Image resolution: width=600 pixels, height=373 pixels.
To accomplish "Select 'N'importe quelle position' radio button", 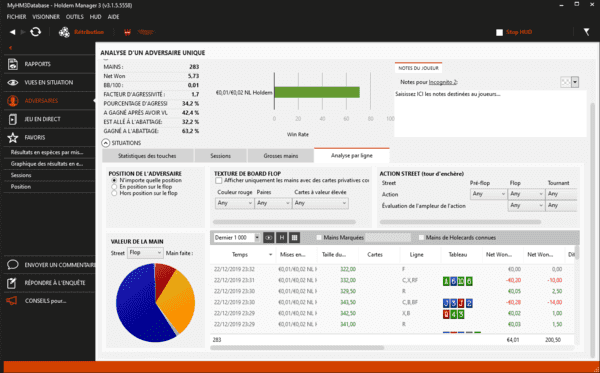I will pyautogui.click(x=114, y=180).
